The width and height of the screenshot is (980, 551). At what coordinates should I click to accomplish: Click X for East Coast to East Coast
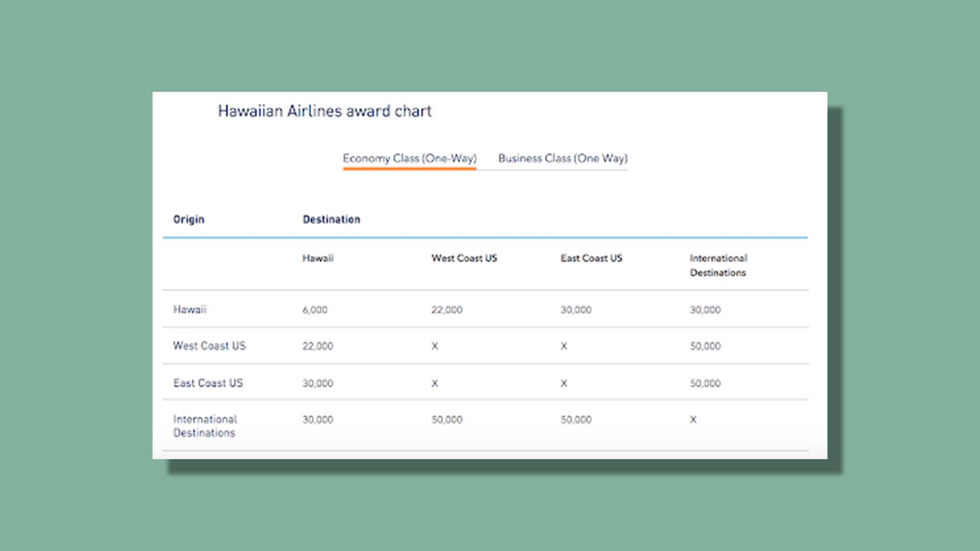tap(564, 383)
